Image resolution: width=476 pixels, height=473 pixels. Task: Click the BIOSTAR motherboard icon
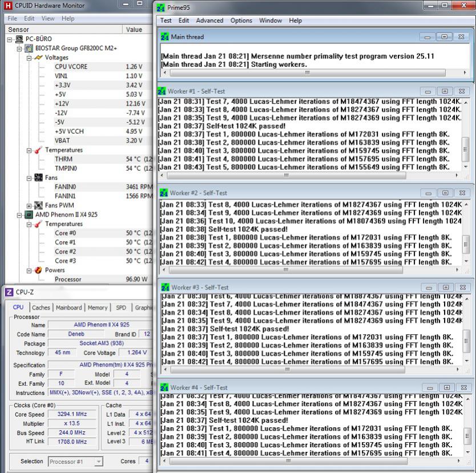29,48
